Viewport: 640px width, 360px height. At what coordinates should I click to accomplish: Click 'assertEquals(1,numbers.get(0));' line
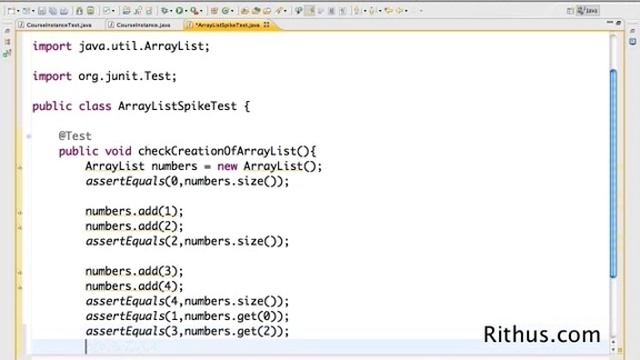[x=187, y=316]
